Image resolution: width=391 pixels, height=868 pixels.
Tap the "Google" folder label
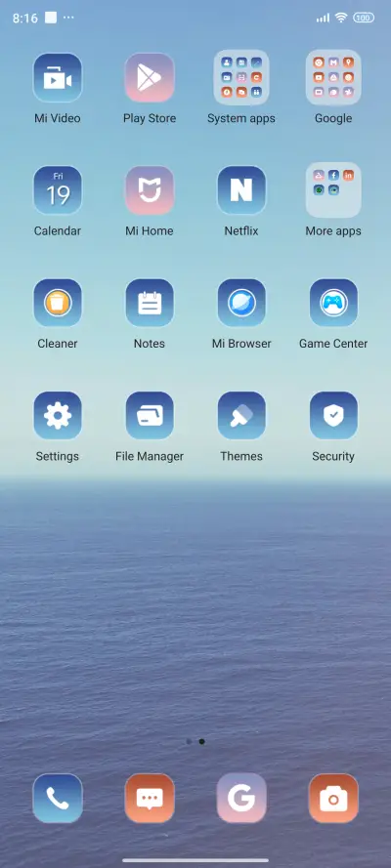click(x=333, y=118)
